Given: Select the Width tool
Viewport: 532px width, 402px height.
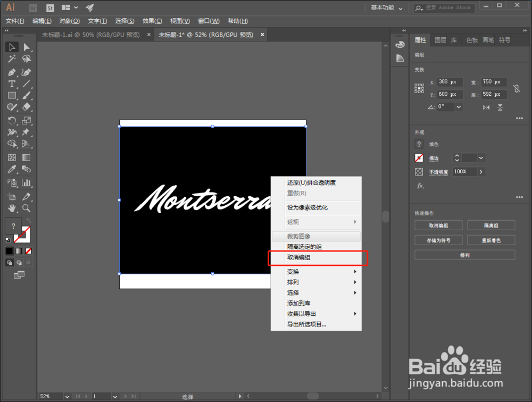Looking at the screenshot, I should 12,132.
